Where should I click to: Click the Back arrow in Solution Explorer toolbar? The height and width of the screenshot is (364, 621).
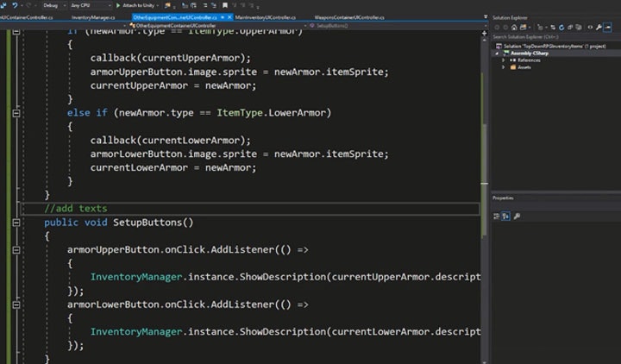[497, 28]
